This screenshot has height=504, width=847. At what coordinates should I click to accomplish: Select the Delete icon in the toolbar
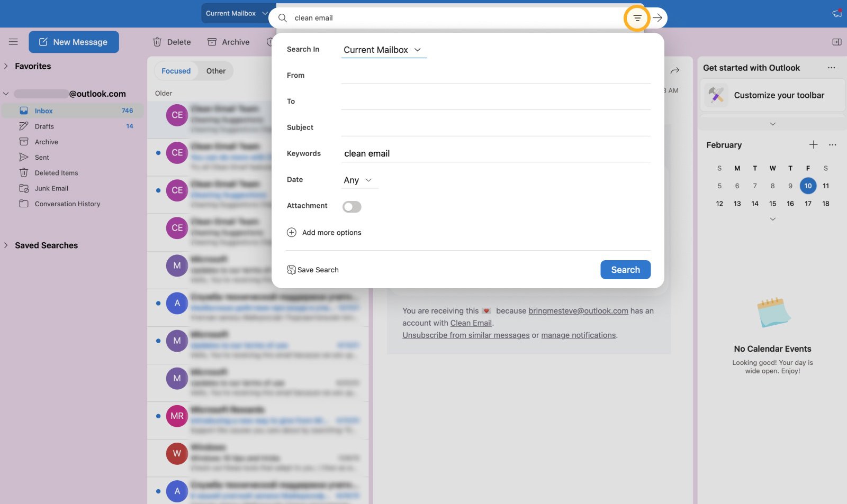(x=157, y=42)
